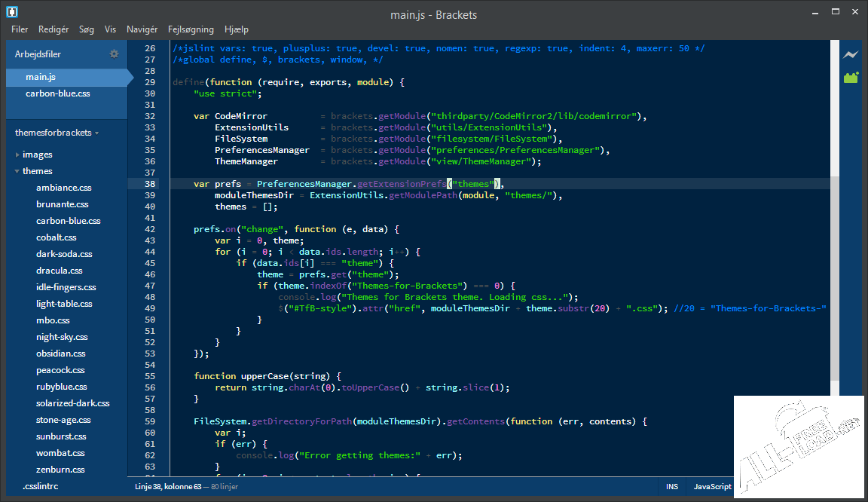This screenshot has height=502, width=868.
Task: Open the Navigér menu
Action: point(142,29)
